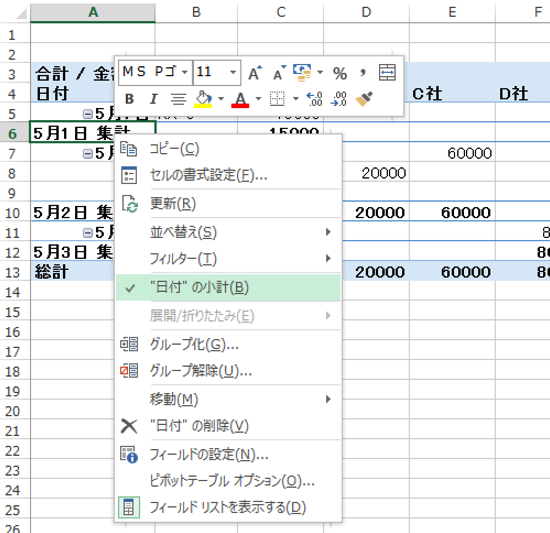Image resolution: width=550 pixels, height=533 pixels.
Task: Open accounting format dropdown arrow
Action: (x=320, y=73)
